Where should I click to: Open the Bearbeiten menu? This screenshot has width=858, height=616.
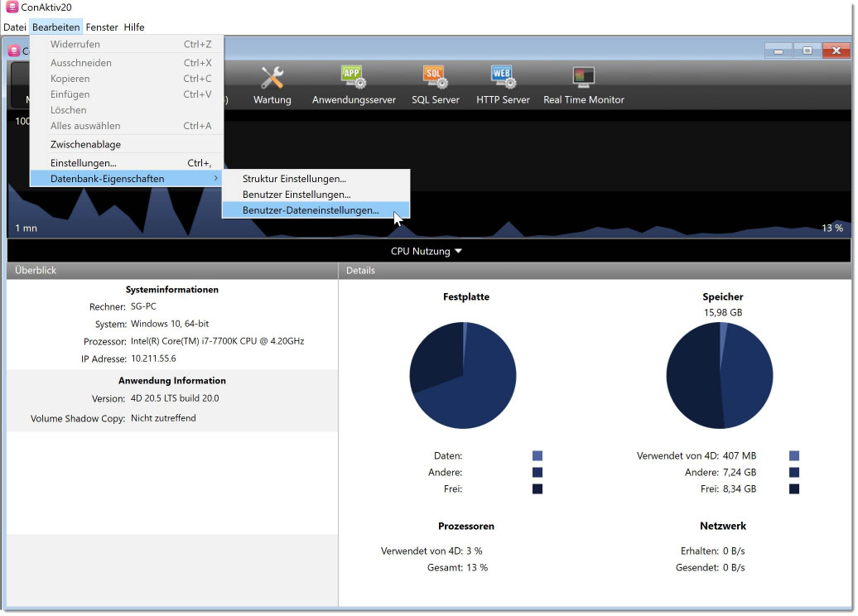(55, 27)
